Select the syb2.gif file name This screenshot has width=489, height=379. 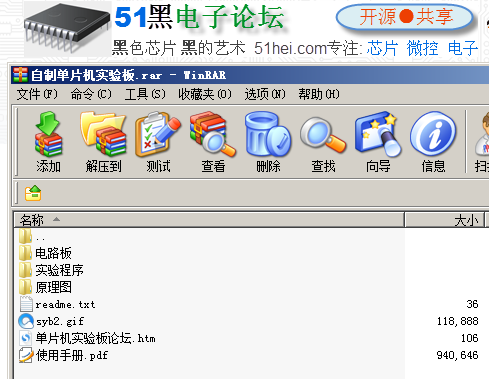click(60, 321)
